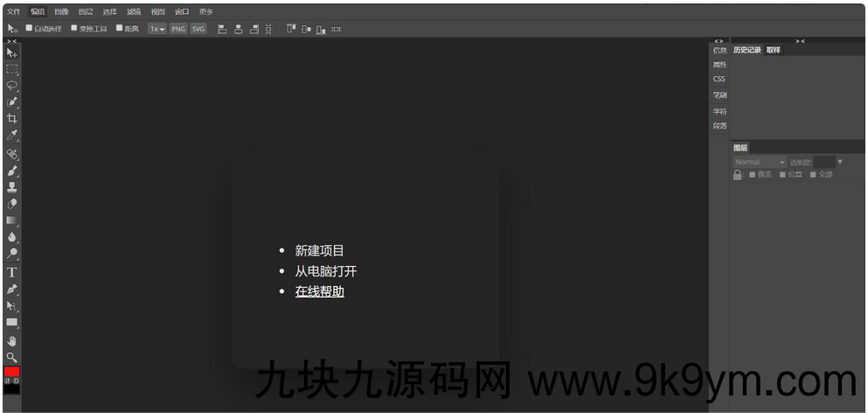Select the Crop tool
Image resolution: width=868 pixels, height=413 pixels.
pos(12,119)
